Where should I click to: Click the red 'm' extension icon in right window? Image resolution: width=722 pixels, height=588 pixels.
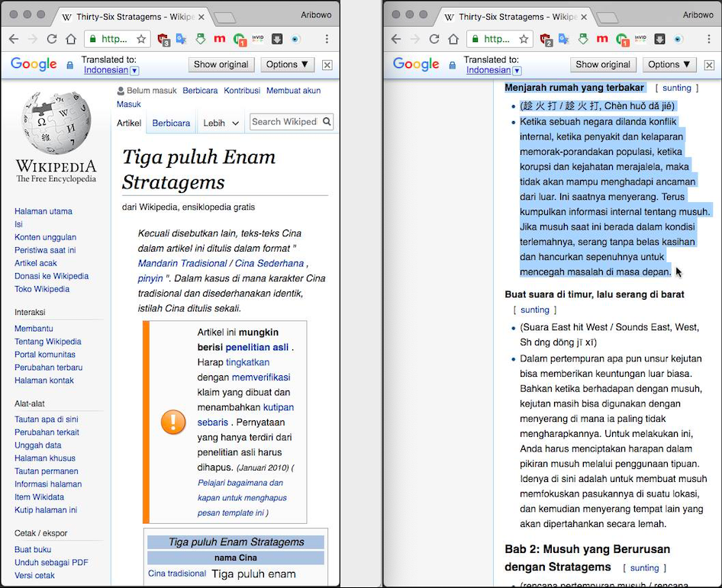tap(602, 39)
